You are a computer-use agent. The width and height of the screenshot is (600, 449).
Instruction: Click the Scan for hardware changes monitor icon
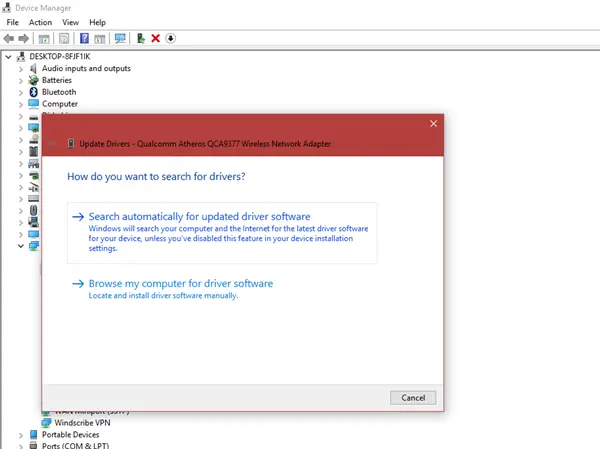click(120, 38)
